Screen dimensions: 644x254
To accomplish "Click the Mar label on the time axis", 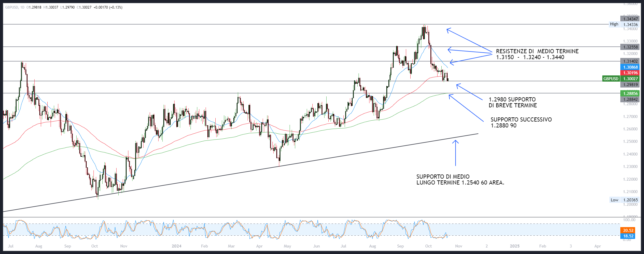I will click(x=231, y=246).
